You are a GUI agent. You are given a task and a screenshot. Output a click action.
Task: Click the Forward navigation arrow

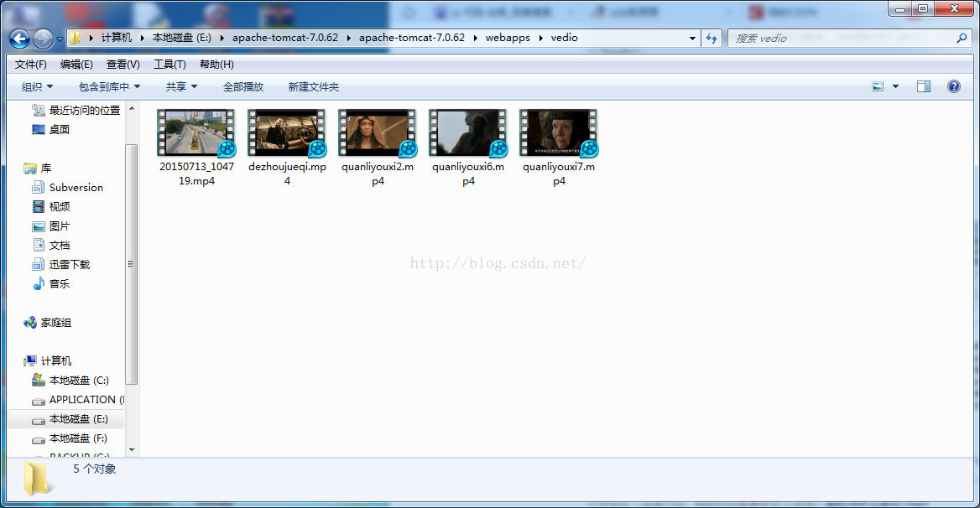(x=43, y=39)
